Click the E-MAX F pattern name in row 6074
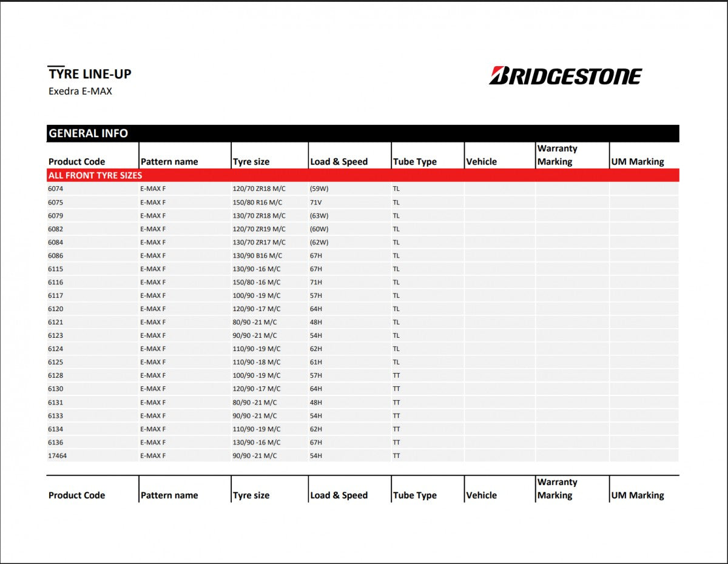This screenshot has width=728, height=564. pyautogui.click(x=153, y=189)
